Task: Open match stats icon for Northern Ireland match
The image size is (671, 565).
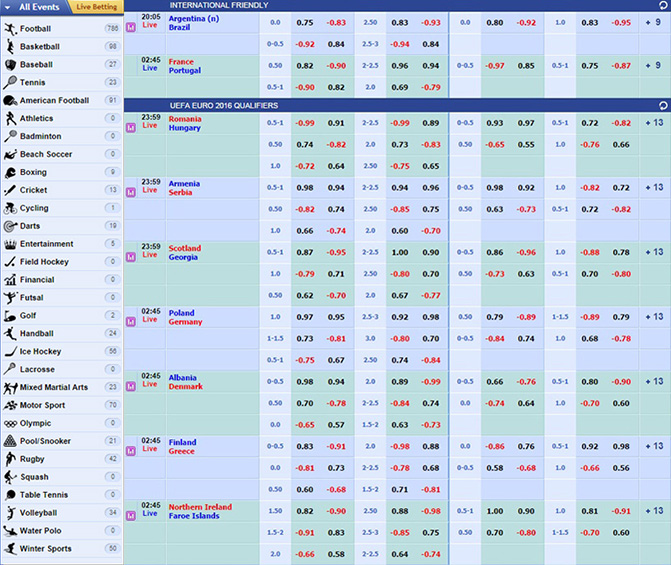Action: click(131, 516)
